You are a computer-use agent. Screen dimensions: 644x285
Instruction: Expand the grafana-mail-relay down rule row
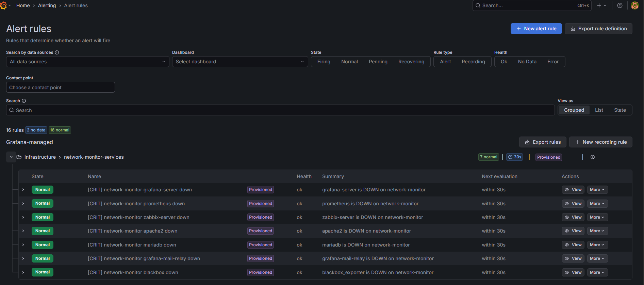tap(23, 258)
